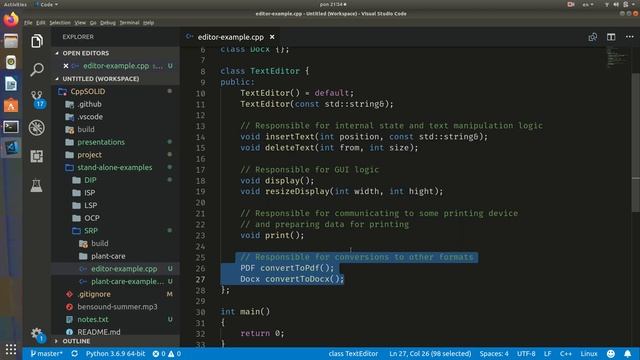Change indentation via Spaces: 4
Screen dimensions: 640x360
(x=494, y=353)
